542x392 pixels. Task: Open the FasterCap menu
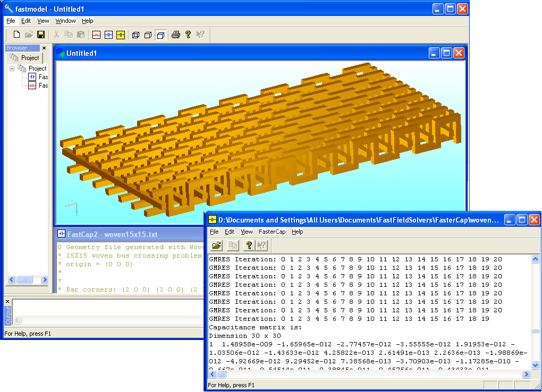pos(272,232)
